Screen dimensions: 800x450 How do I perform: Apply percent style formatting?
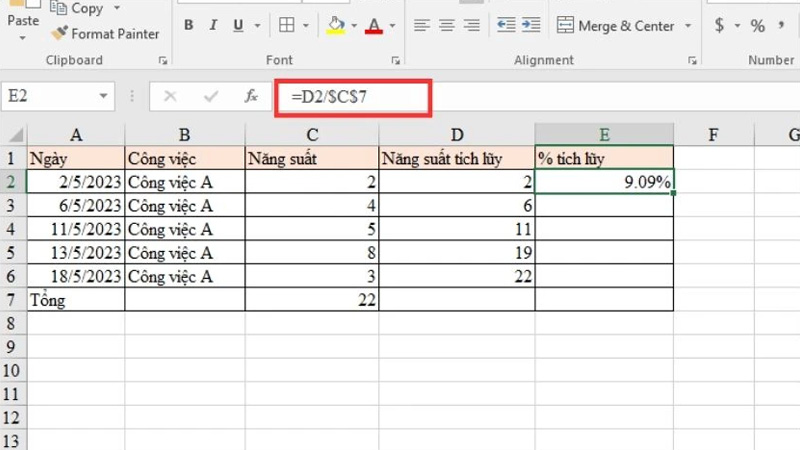[758, 26]
